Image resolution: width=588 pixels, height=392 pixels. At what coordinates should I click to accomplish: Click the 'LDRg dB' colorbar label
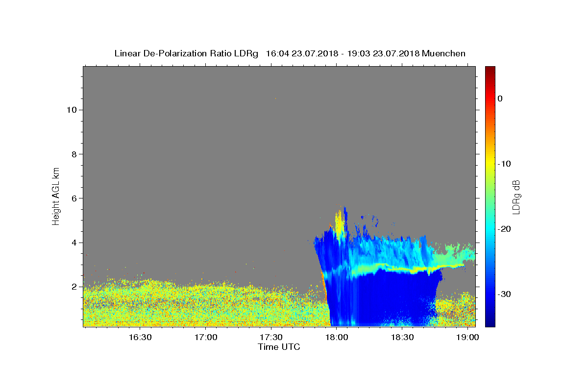pyautogui.click(x=516, y=196)
